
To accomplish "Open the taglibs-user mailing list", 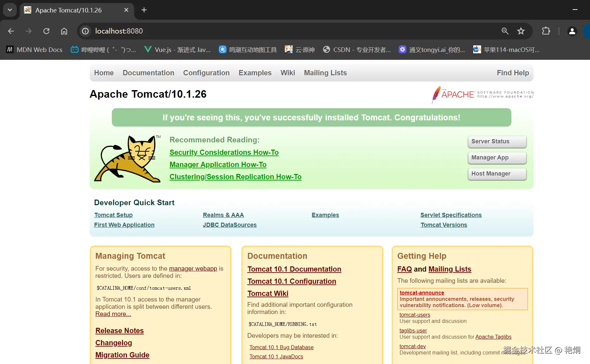I will pos(413,330).
